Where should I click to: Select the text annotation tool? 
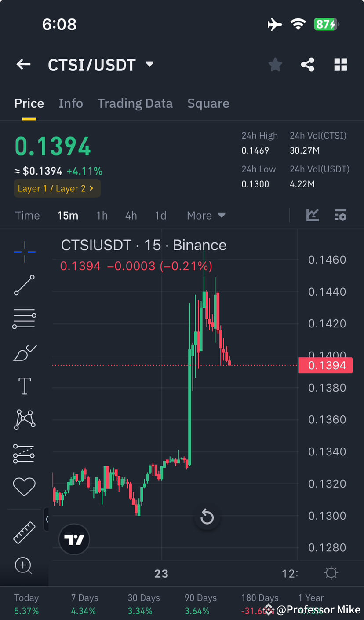pyautogui.click(x=24, y=385)
